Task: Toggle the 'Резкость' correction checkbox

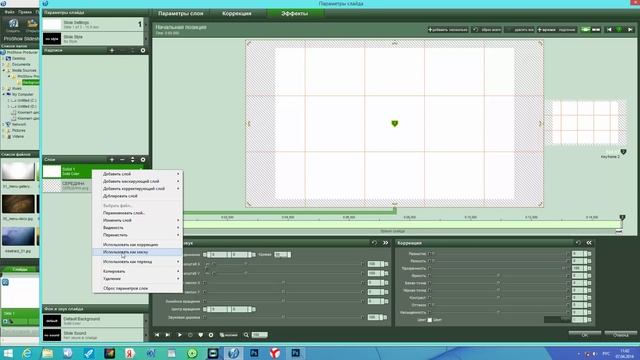Action: (429, 261)
